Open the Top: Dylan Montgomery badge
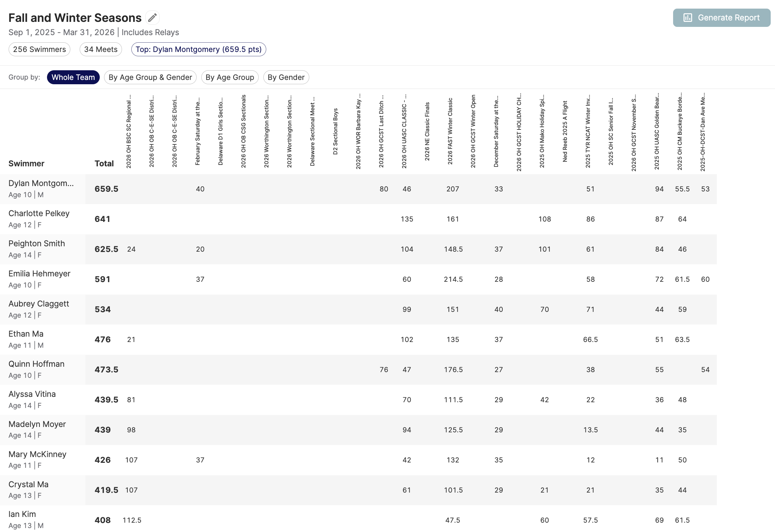The image size is (775, 532). (x=198, y=49)
